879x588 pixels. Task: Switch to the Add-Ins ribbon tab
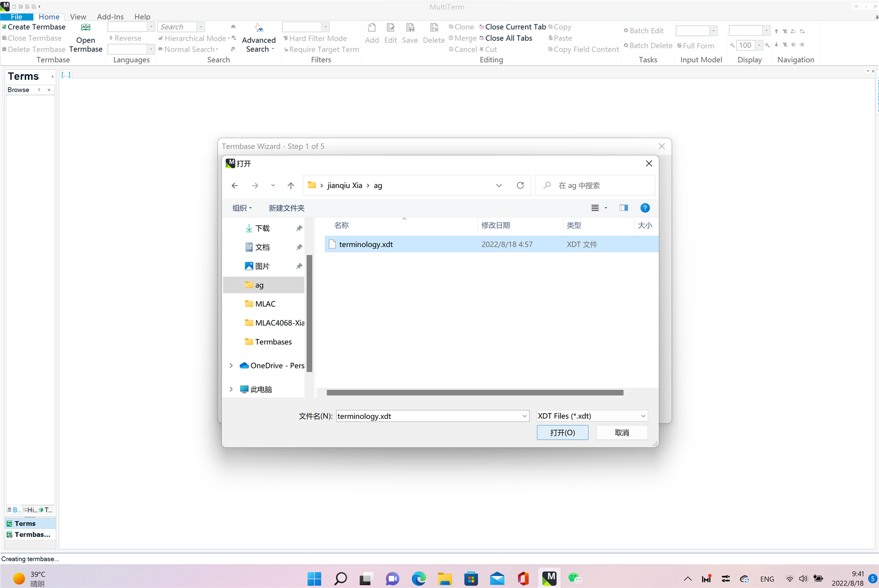tap(110, 17)
